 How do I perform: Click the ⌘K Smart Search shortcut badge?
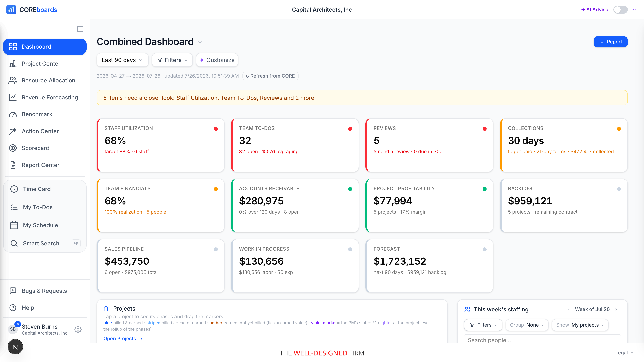click(x=76, y=243)
